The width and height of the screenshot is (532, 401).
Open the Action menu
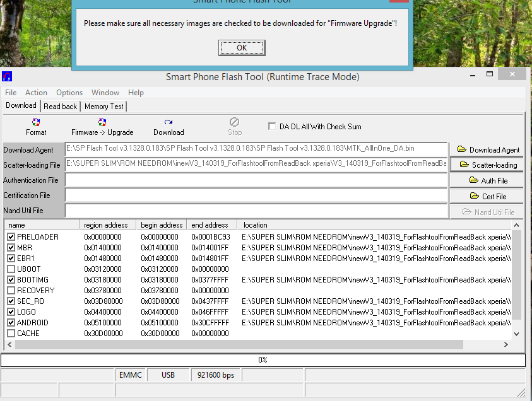36,93
